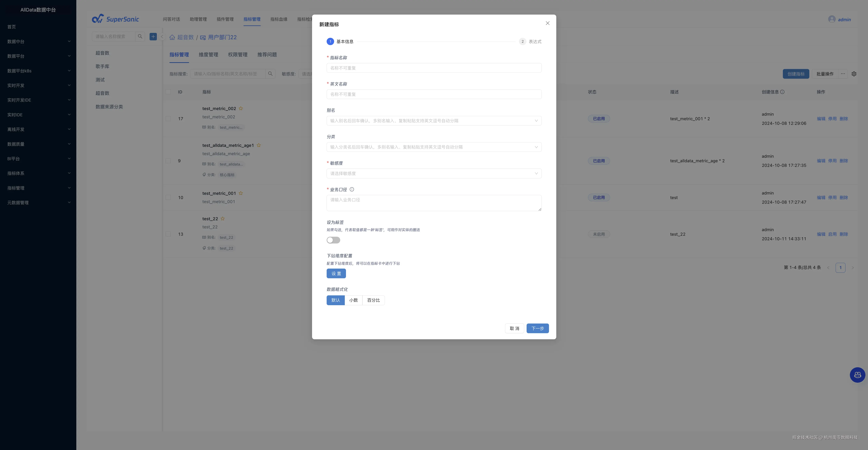868x450 pixels.
Task: Select 百分比 data format option
Action: (373, 300)
